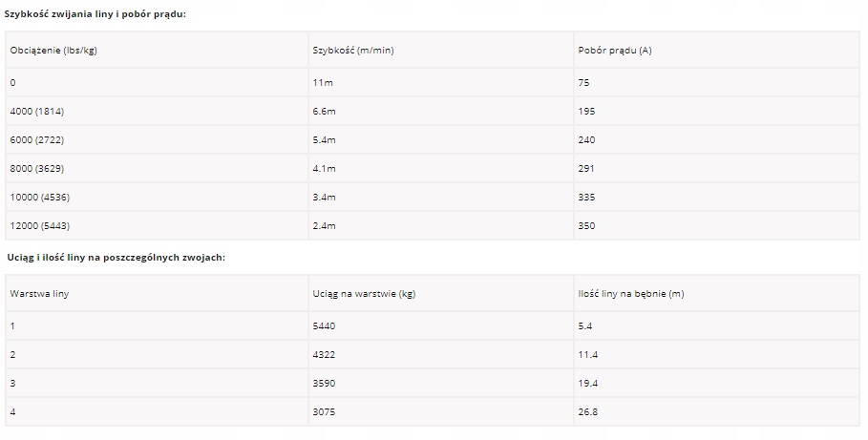Select the "Pobór prądu (A)" column header

click(615, 50)
